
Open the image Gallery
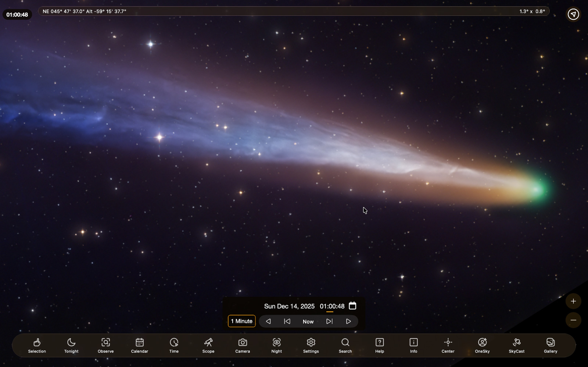point(550,346)
